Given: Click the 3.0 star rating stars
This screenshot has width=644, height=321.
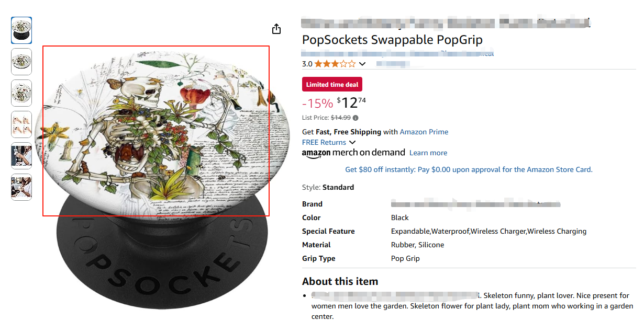Looking at the screenshot, I should click(335, 64).
